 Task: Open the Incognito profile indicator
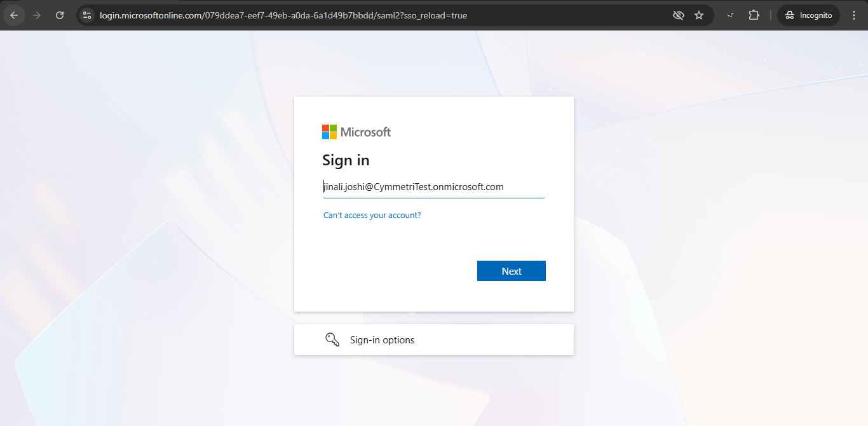[x=808, y=15]
